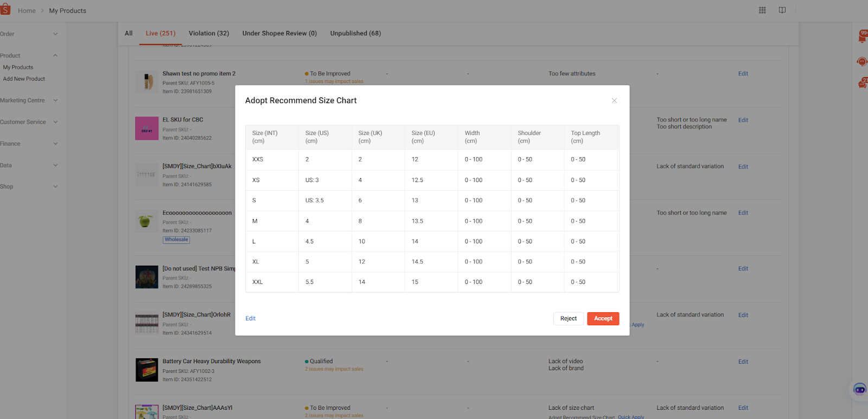Screen dimensions: 868x419
Task: Click the XXS size cell
Action: tap(272, 160)
